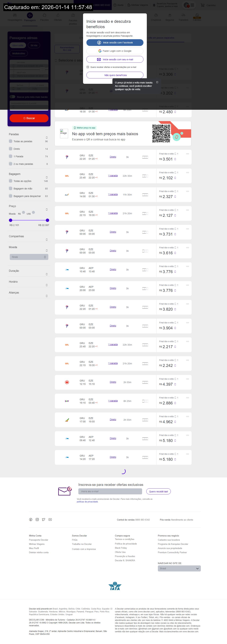227x644 pixels.
Task: Open YouTube channel from footer icon
Action: coord(50,520)
